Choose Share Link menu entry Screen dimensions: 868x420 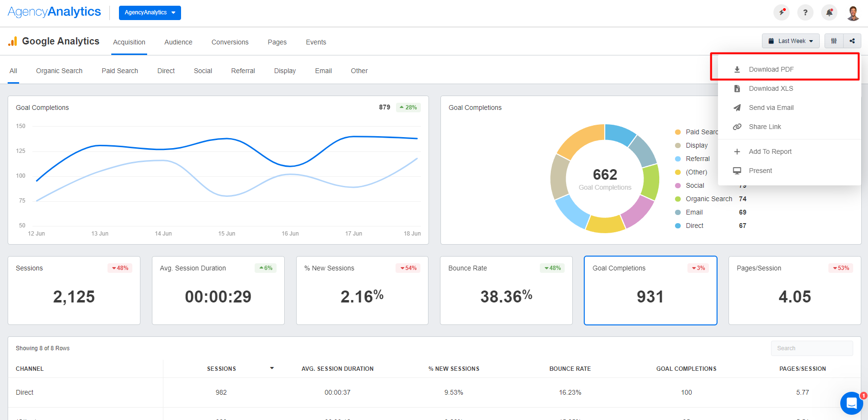click(x=789, y=127)
